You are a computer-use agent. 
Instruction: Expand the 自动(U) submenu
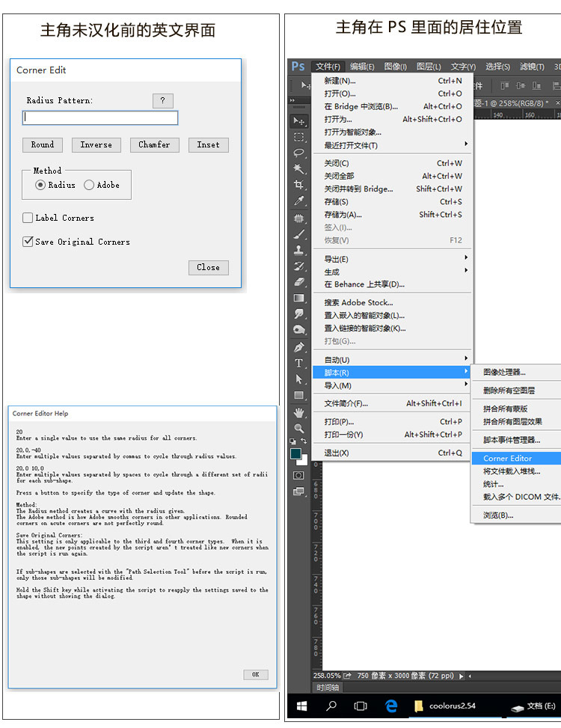click(393, 360)
